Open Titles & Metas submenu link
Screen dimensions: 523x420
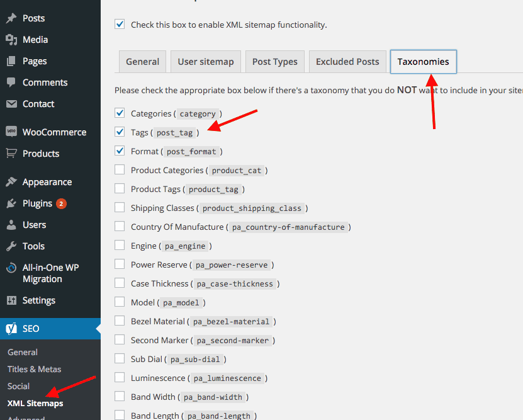click(34, 369)
